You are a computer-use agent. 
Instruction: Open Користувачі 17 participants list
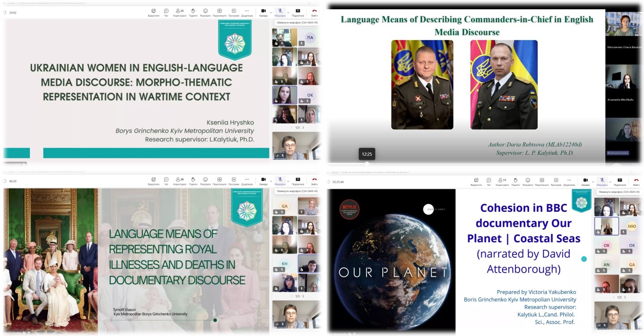[x=502, y=182]
